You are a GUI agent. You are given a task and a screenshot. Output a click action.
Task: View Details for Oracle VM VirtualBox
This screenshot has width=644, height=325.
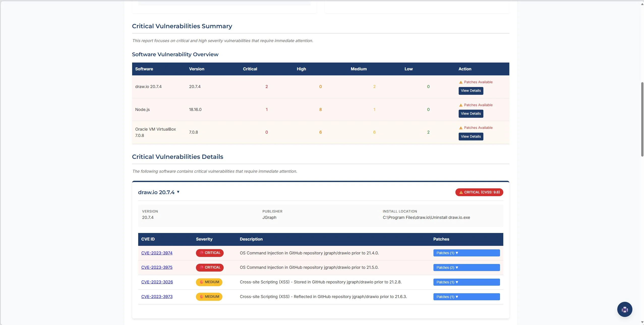point(471,136)
